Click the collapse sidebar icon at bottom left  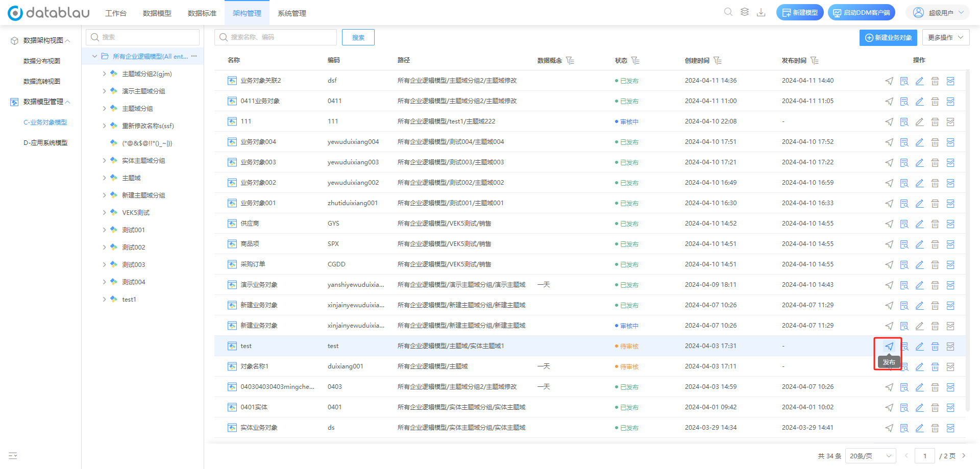[x=13, y=456]
